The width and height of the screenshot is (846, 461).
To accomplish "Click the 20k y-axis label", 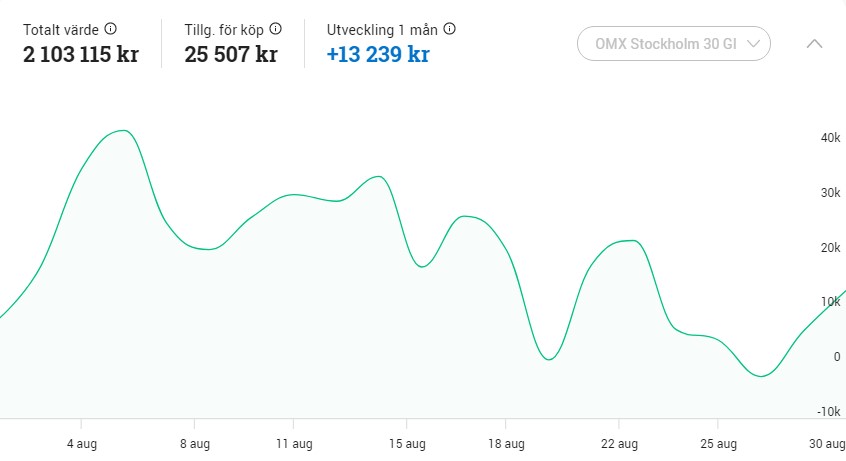I will click(830, 248).
